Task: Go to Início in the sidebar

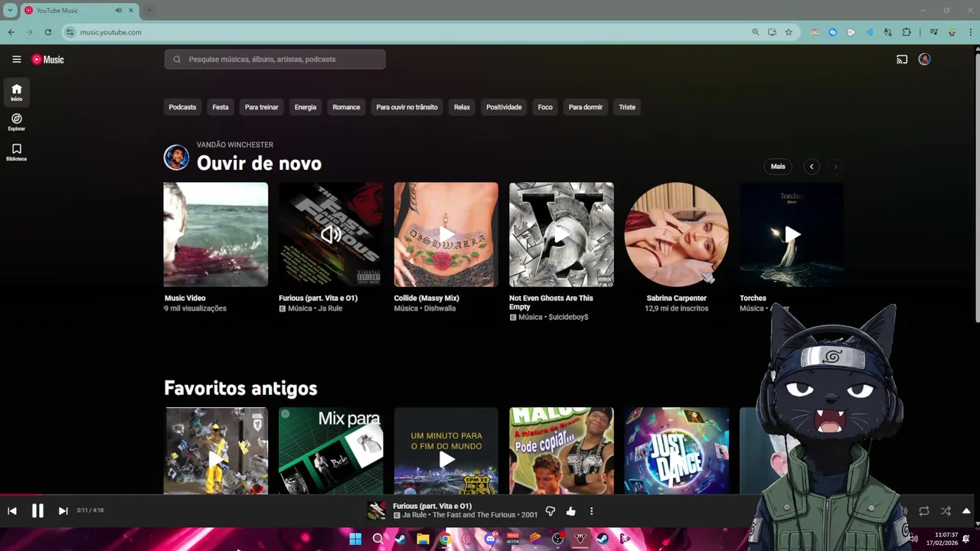Action: (x=16, y=93)
